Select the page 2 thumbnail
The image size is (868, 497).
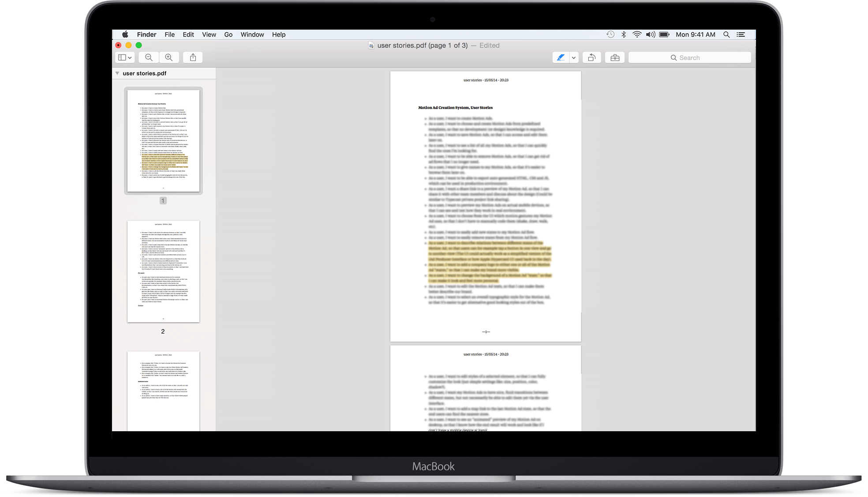coord(163,271)
